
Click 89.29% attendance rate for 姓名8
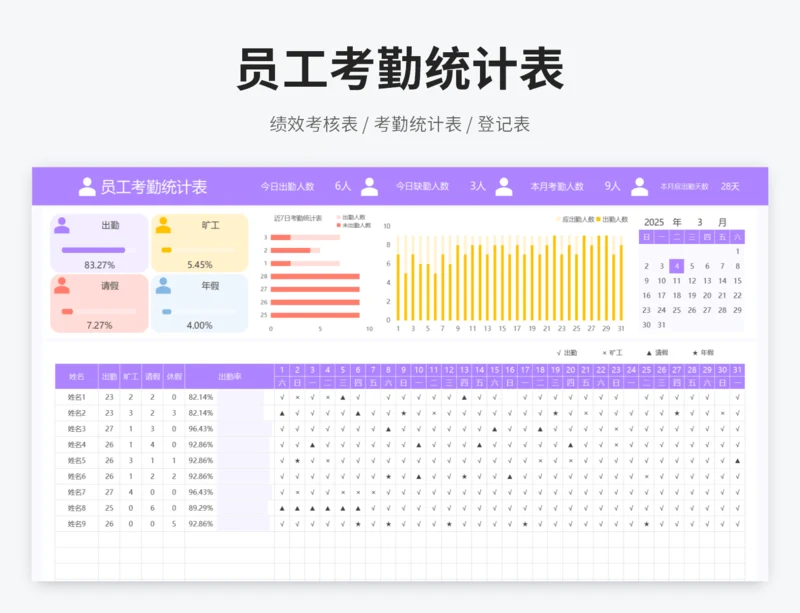pyautogui.click(x=201, y=508)
